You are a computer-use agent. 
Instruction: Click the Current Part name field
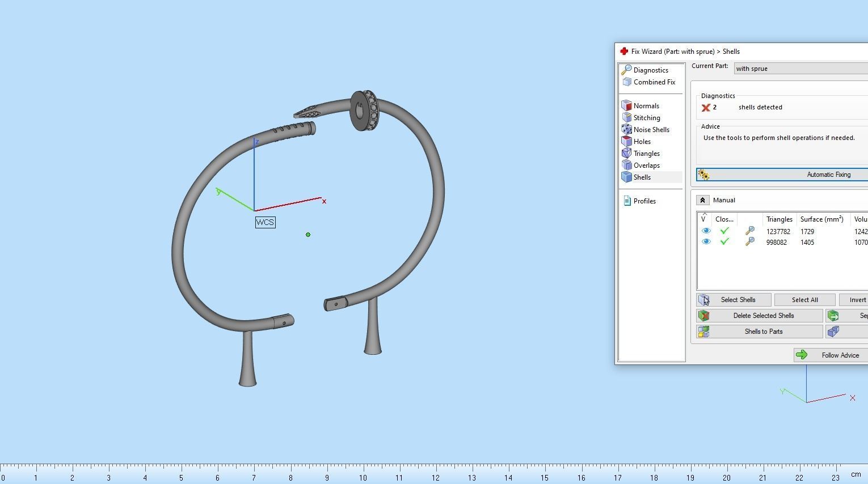800,69
